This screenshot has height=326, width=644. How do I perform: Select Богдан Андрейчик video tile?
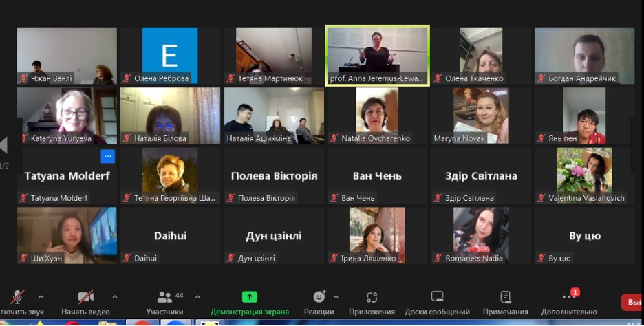584,56
